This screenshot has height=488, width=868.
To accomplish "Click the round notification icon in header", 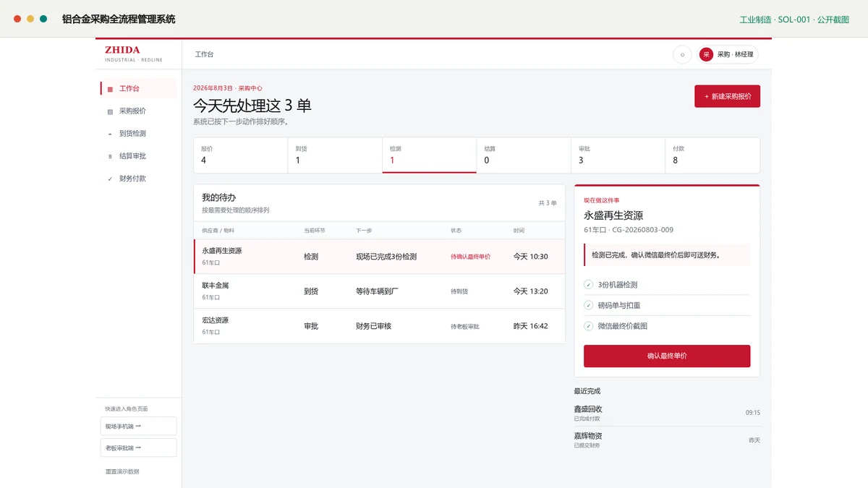I will (682, 54).
